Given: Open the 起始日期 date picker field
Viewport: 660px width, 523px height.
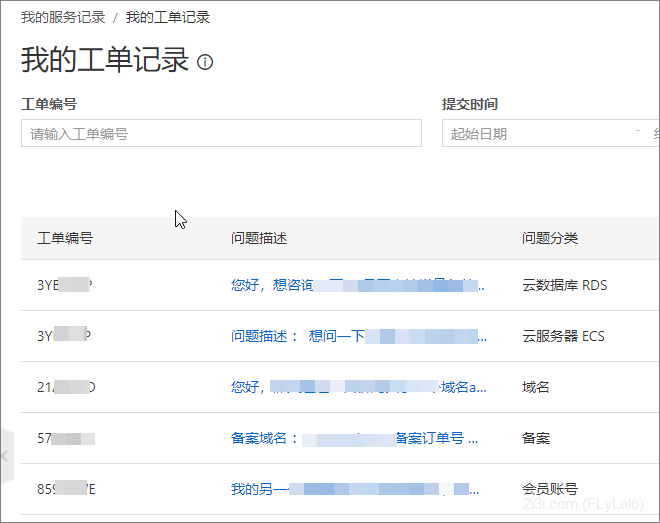Looking at the screenshot, I should point(551,133).
